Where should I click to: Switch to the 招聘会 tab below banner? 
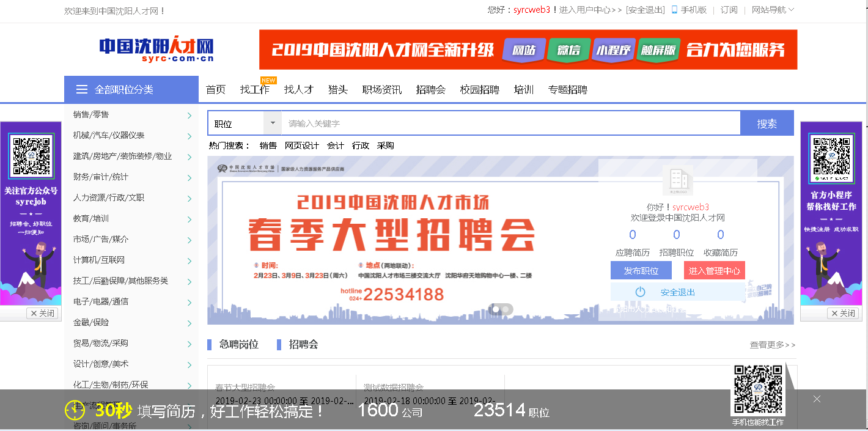click(304, 345)
